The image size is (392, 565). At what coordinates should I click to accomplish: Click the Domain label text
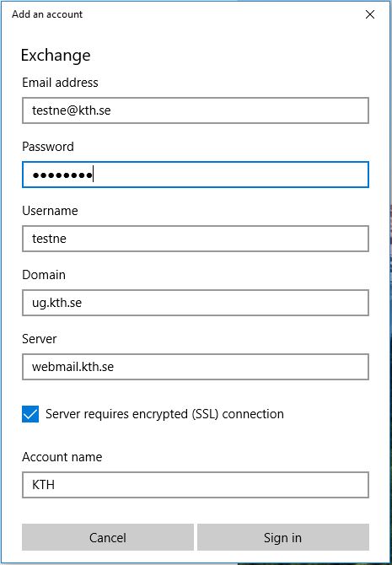(44, 275)
